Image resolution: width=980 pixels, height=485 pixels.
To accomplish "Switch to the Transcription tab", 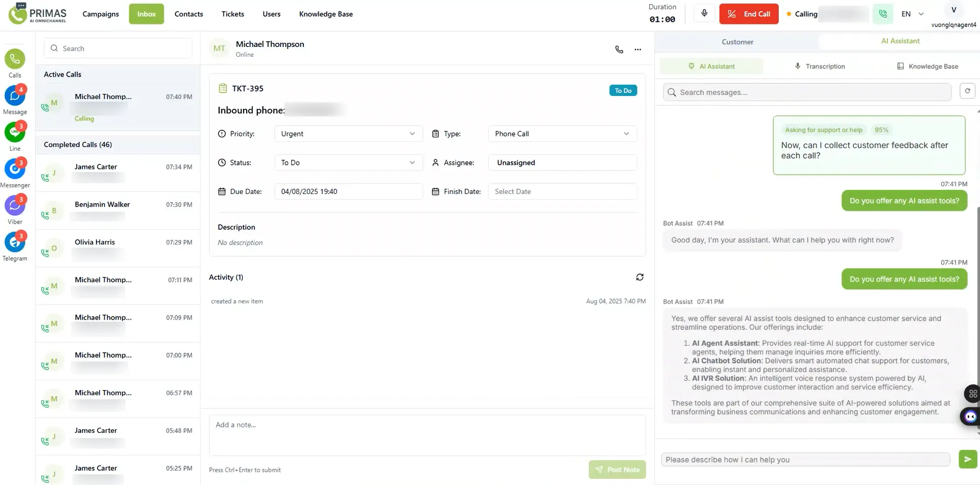I will 820,66.
